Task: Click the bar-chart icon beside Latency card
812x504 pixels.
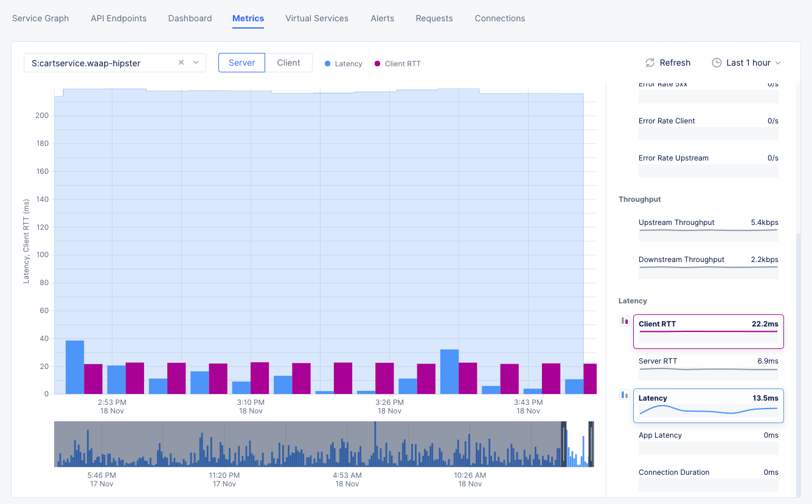Action: coord(624,395)
